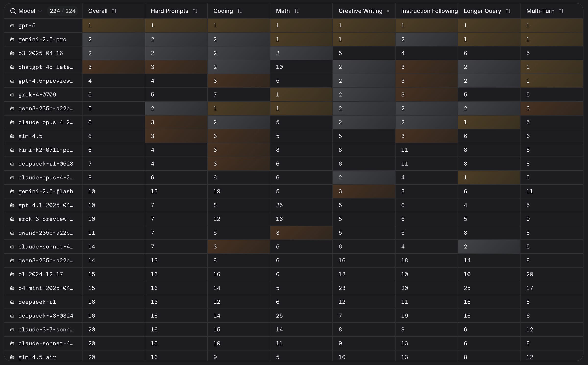This screenshot has width=588, height=365.
Task: Click the robot icon next to gpt-5
Action: pyautogui.click(x=12, y=25)
